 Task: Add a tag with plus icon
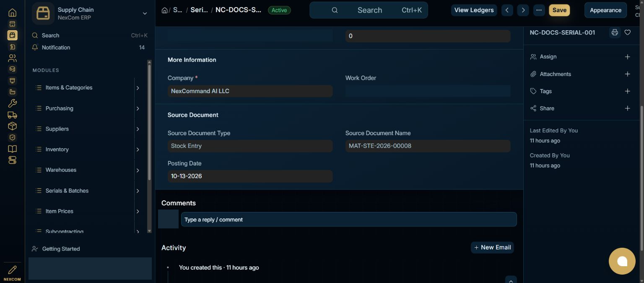tap(628, 91)
